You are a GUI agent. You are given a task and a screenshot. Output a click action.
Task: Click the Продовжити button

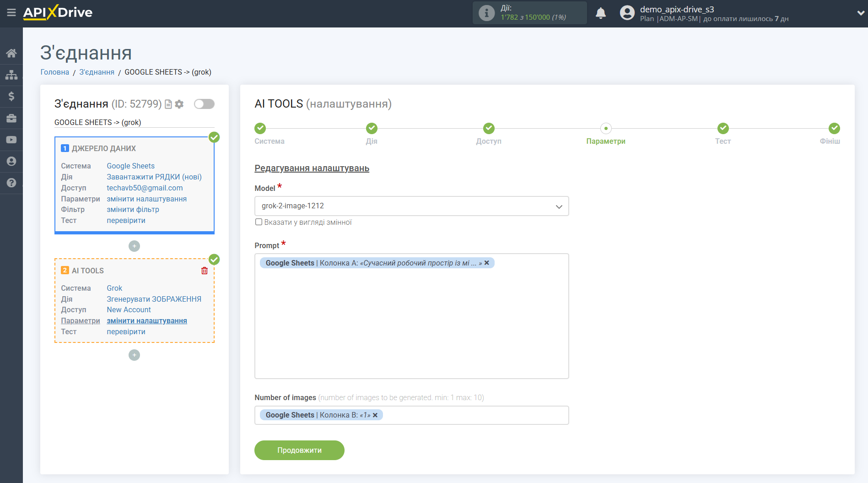click(299, 450)
